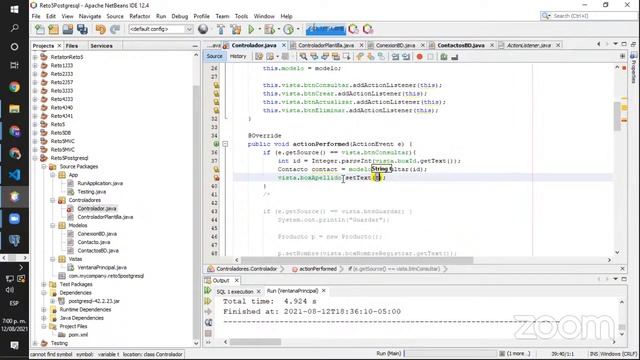This screenshot has width=640, height=360.
Task: Click the Source view button
Action: point(214,56)
